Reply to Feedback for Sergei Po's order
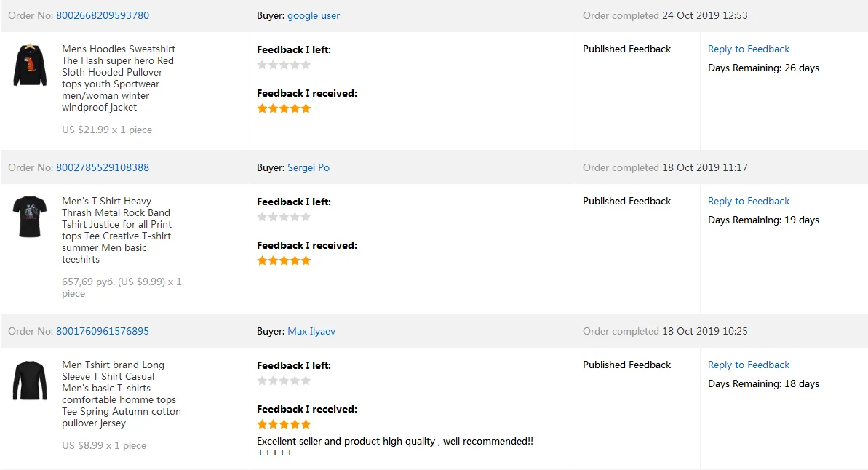The image size is (868, 470). [x=749, y=201]
